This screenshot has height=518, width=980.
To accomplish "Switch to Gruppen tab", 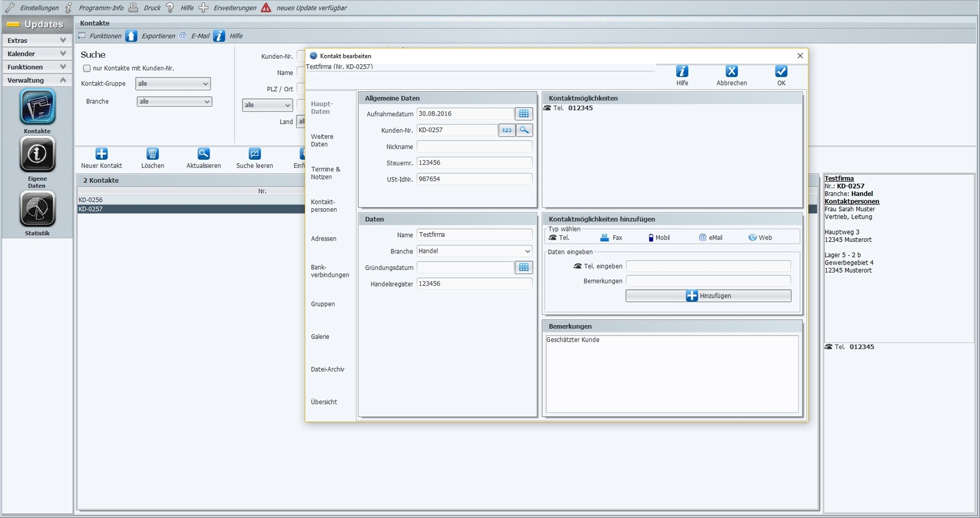I will click(323, 304).
